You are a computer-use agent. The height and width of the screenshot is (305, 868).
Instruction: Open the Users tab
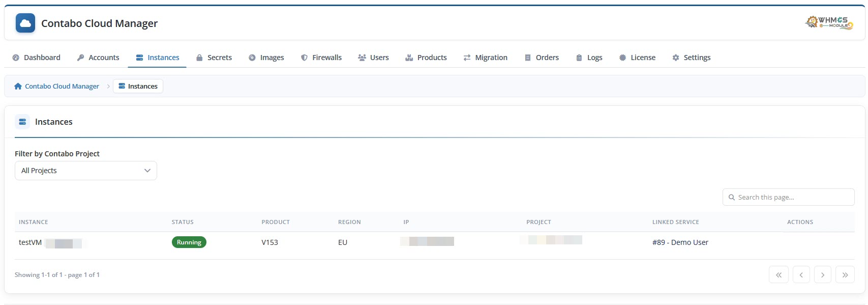pos(374,58)
